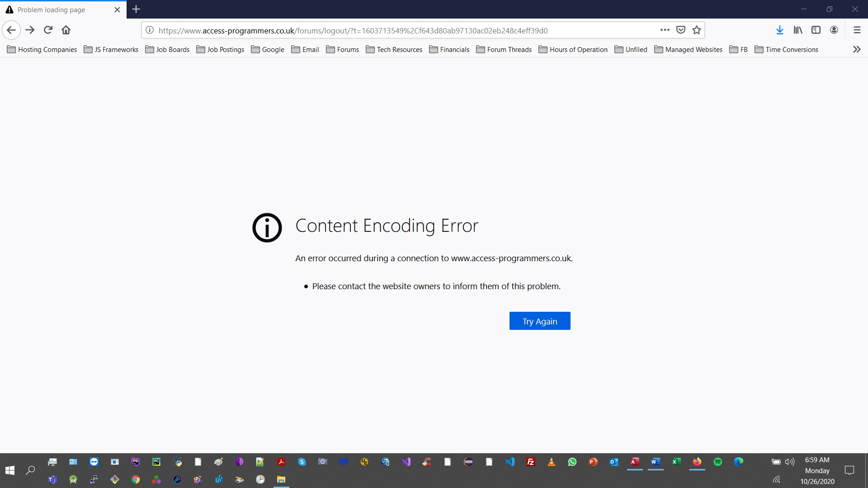Viewport: 868px width, 488px height.
Task: Open the Financials bookmark folder
Action: coord(449,50)
